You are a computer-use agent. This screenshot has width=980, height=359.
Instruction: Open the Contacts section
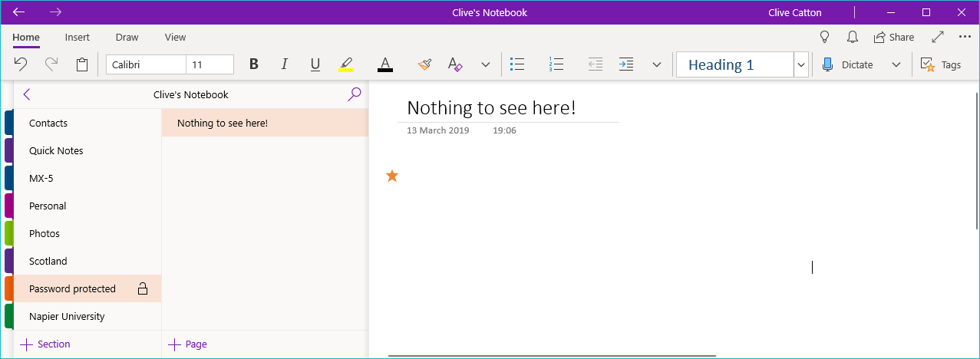87,123
